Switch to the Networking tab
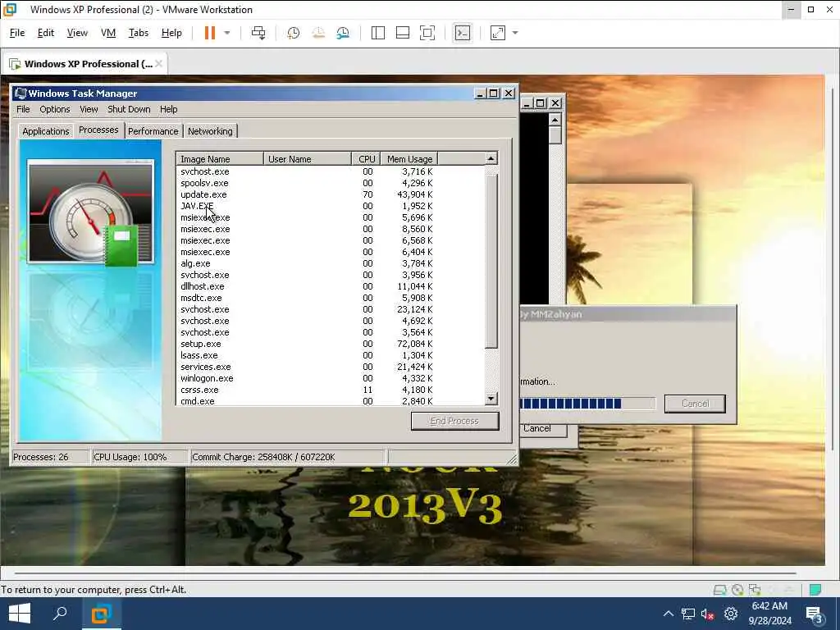The height and width of the screenshot is (630, 840). (210, 131)
